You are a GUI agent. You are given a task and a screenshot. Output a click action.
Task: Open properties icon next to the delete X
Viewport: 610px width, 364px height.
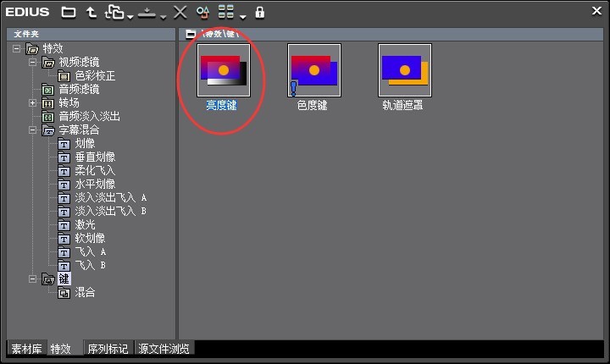click(202, 12)
